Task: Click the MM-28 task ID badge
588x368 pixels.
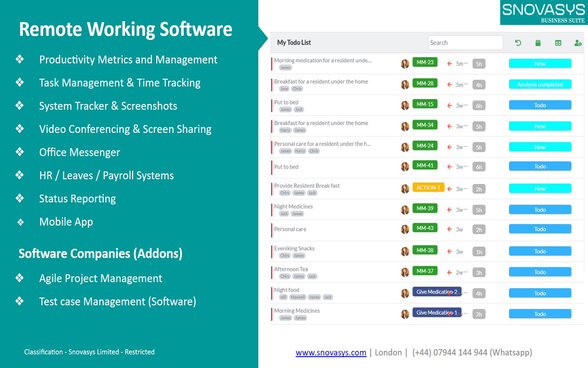Action: pos(425,83)
